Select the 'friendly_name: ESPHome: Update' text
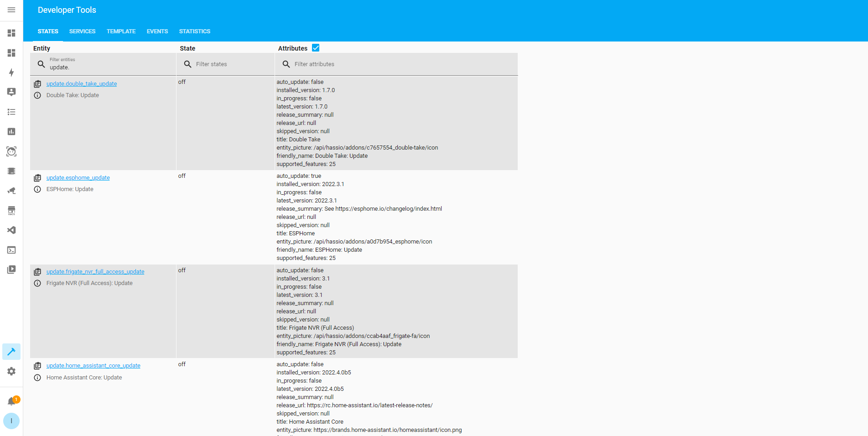This screenshot has width=868, height=436. (319, 250)
